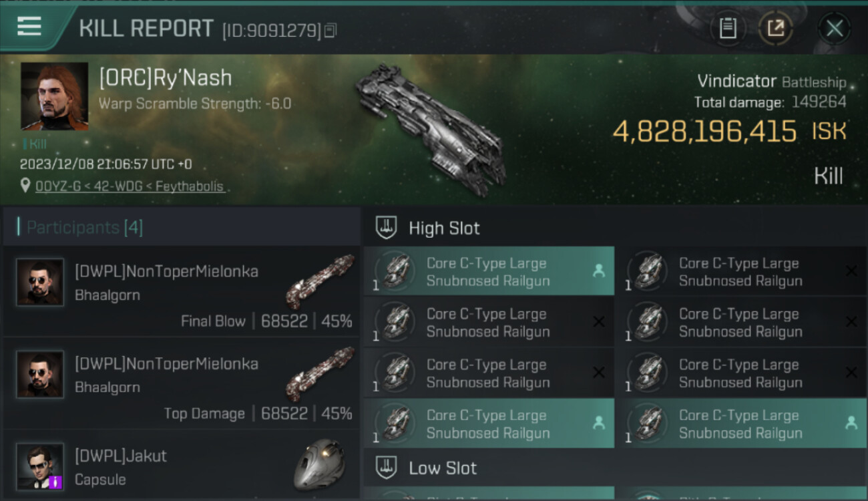Expand the Low Slot section header
868x501 pixels.
click(443, 468)
